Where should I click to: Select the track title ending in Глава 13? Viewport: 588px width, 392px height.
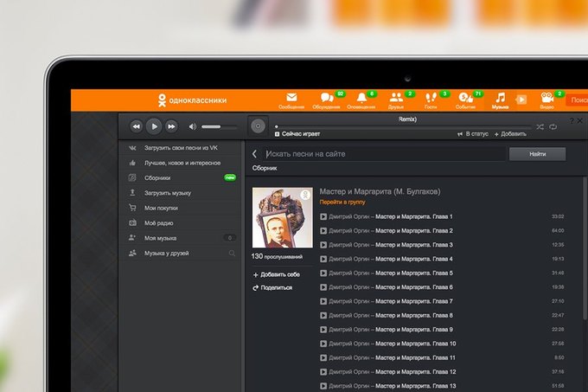click(416, 386)
